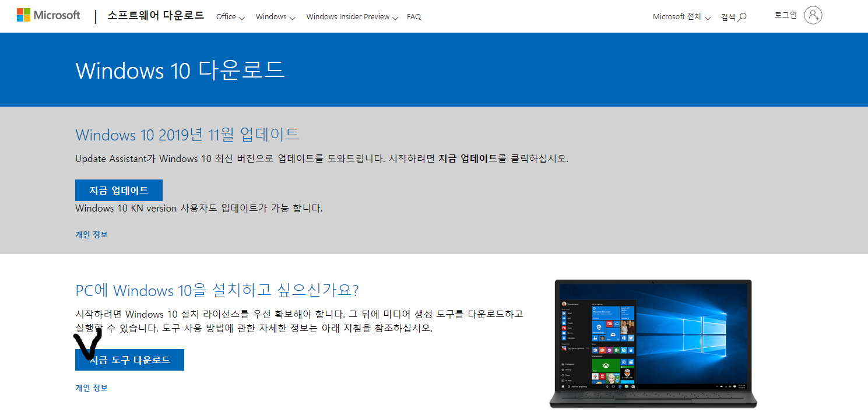
Task: Click the Windows 10 KN version text line
Action: coord(199,208)
